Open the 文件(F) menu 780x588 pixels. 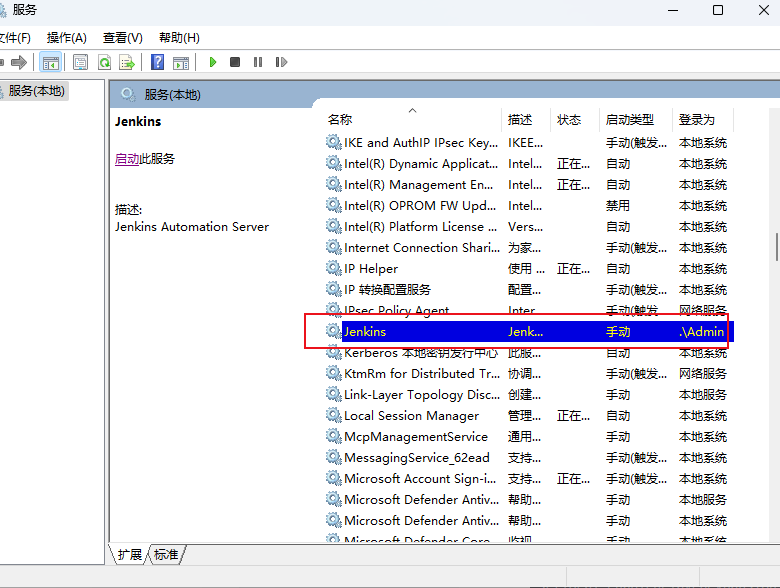(15, 38)
